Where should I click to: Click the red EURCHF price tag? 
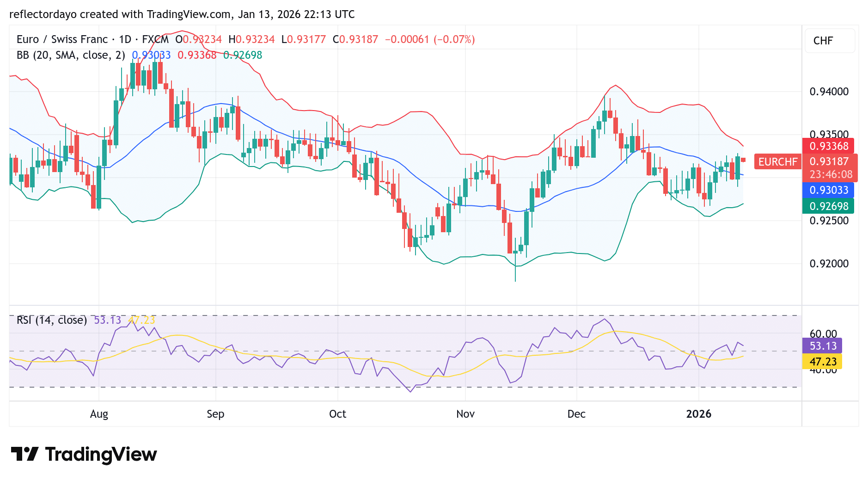click(777, 162)
